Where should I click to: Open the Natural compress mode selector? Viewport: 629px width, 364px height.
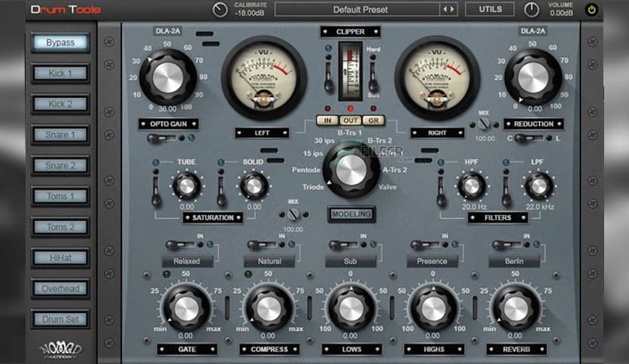tap(269, 262)
